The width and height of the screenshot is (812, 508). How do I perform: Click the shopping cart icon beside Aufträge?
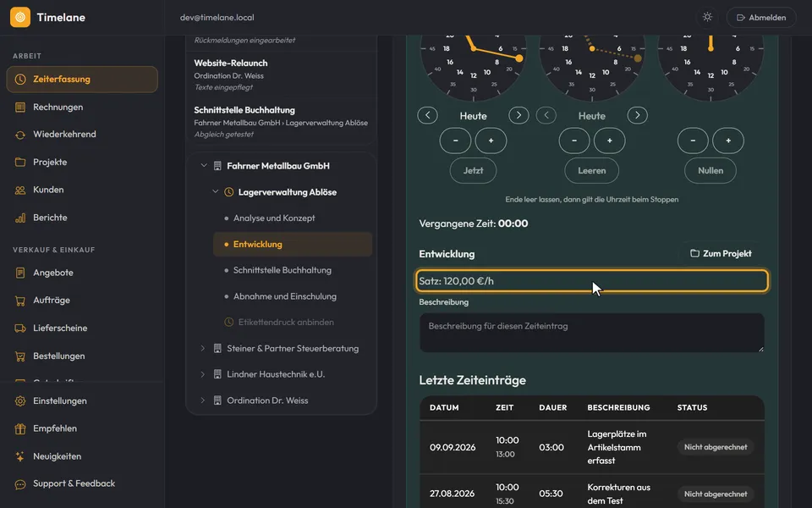(x=20, y=301)
